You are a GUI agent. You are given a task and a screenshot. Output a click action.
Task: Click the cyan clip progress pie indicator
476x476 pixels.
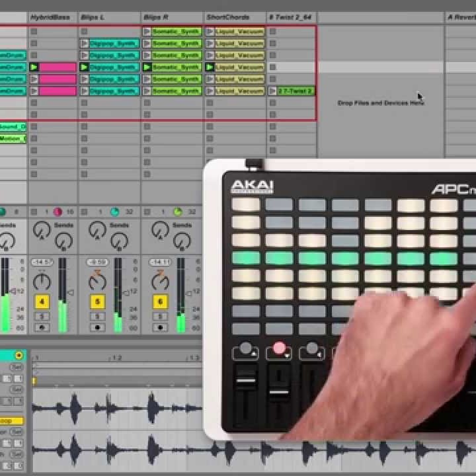[x=115, y=212]
